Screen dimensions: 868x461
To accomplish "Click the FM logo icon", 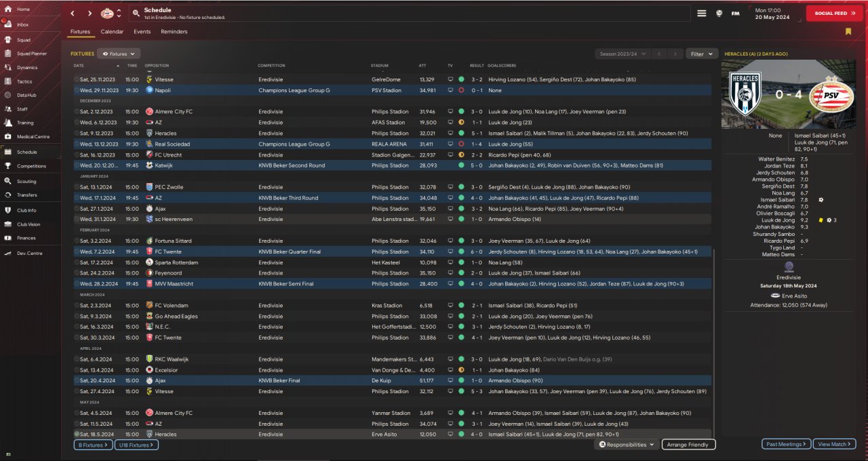I will [735, 14].
